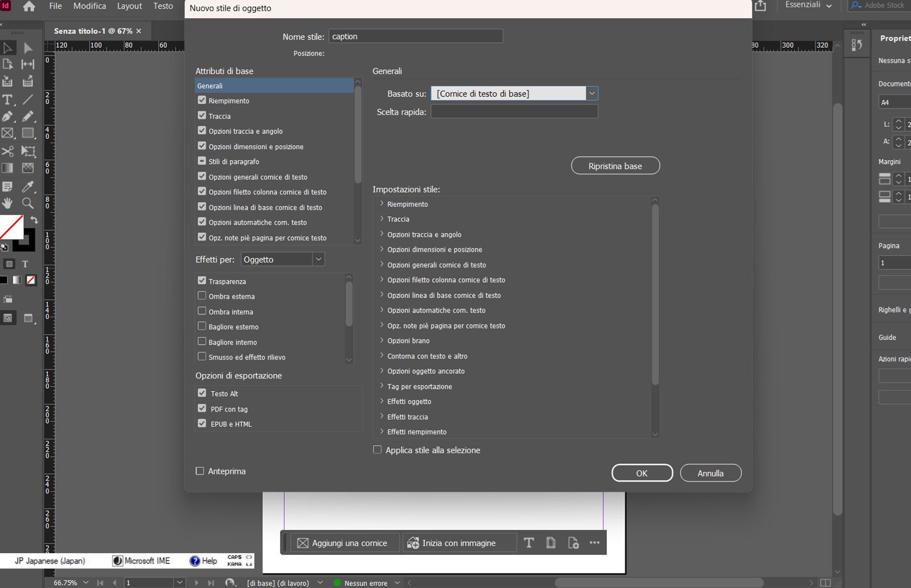Enable the Ombra esterna effect

202,296
